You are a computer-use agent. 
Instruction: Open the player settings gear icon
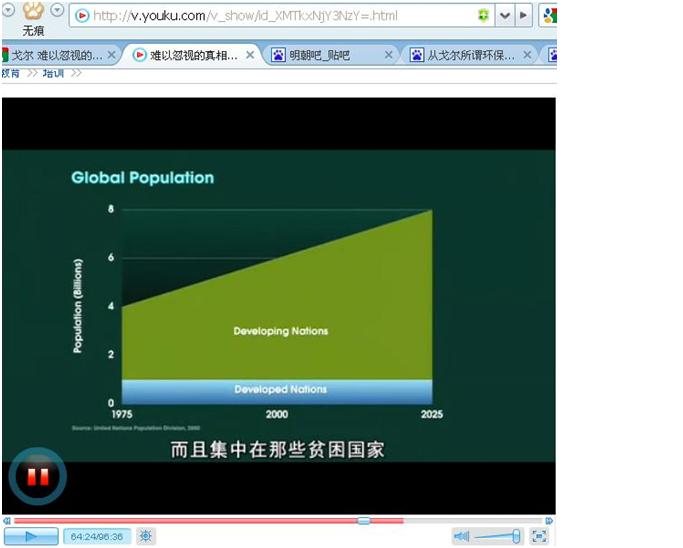[146, 536]
